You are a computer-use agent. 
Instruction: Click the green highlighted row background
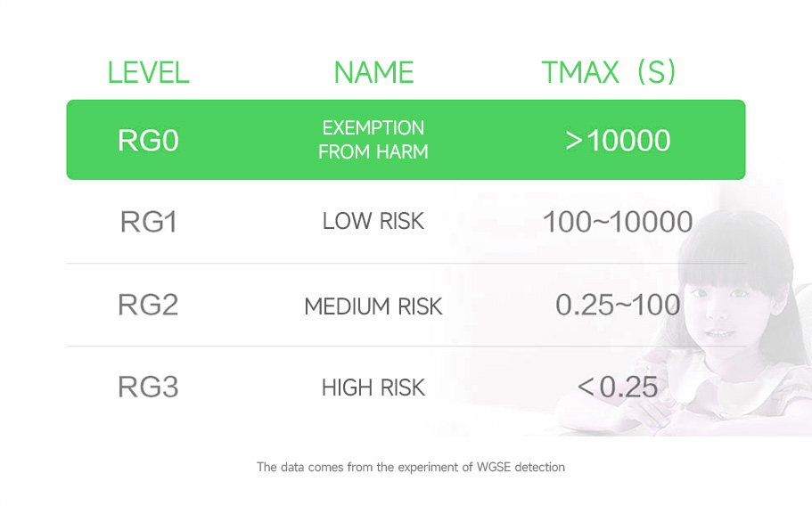point(406,140)
